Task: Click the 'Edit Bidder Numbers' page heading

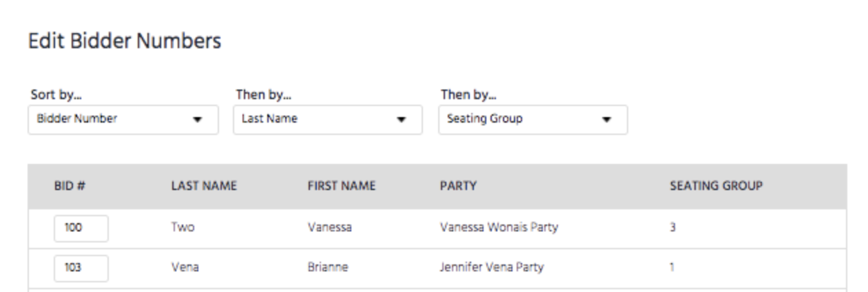Action: pyautogui.click(x=125, y=41)
